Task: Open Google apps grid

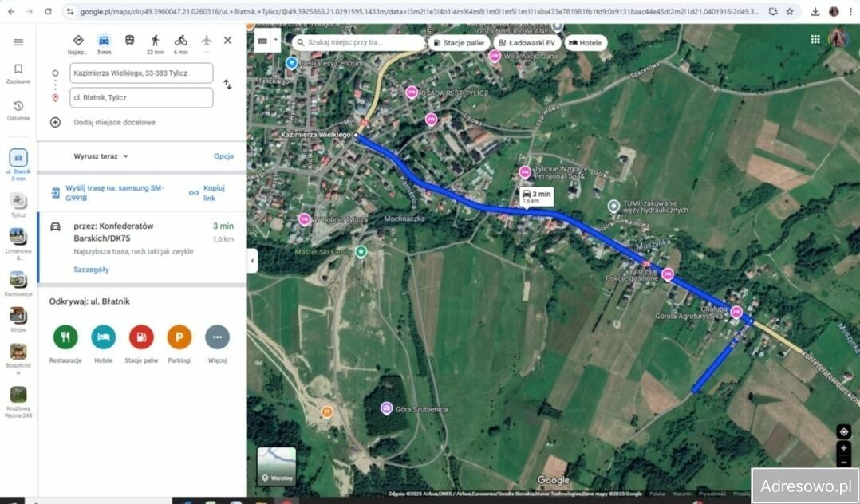Action: 815,39
